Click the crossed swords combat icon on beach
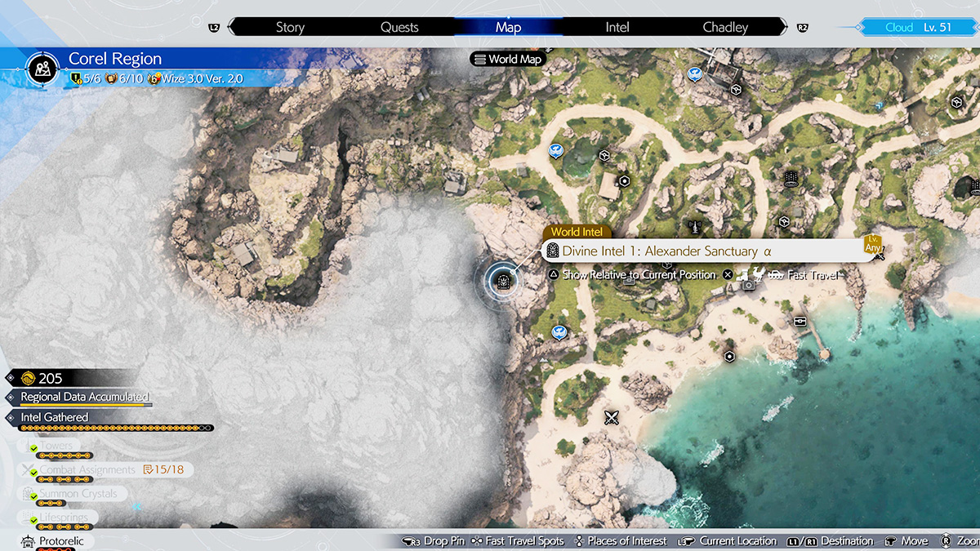The width and height of the screenshot is (980, 551). click(611, 418)
